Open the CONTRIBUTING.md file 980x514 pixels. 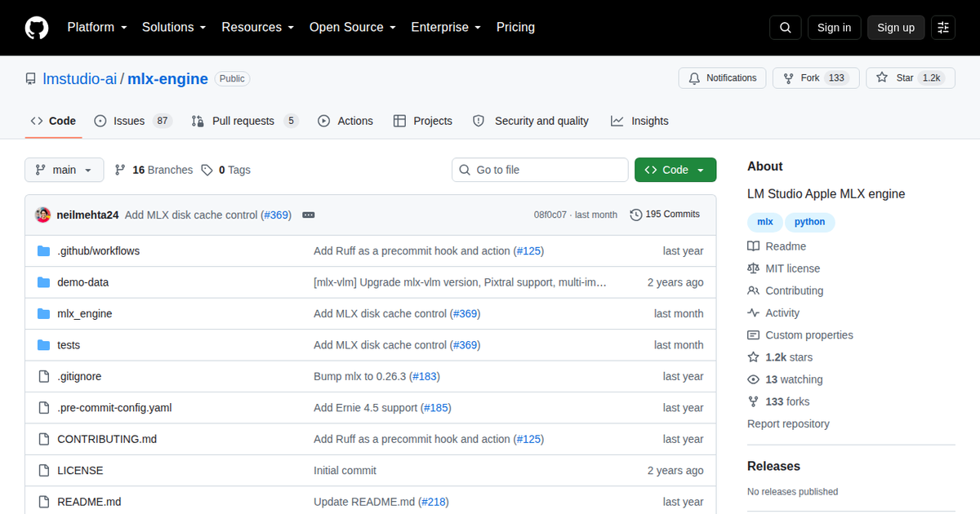pos(107,439)
